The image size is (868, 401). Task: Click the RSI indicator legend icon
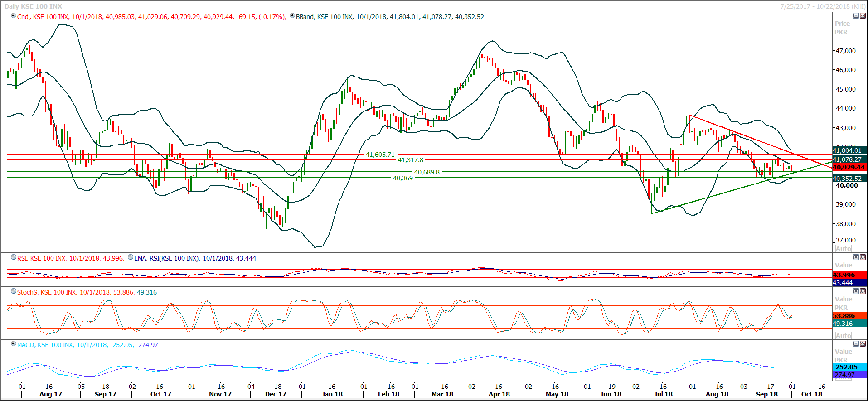click(14, 257)
